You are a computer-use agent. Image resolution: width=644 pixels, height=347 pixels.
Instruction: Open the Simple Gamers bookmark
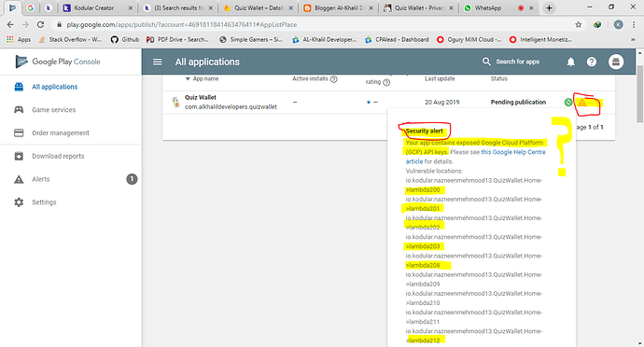pos(251,40)
